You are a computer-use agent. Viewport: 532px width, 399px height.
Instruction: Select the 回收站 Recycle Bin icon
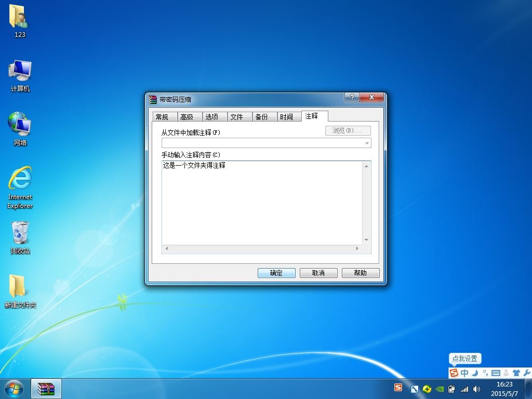pos(20,237)
